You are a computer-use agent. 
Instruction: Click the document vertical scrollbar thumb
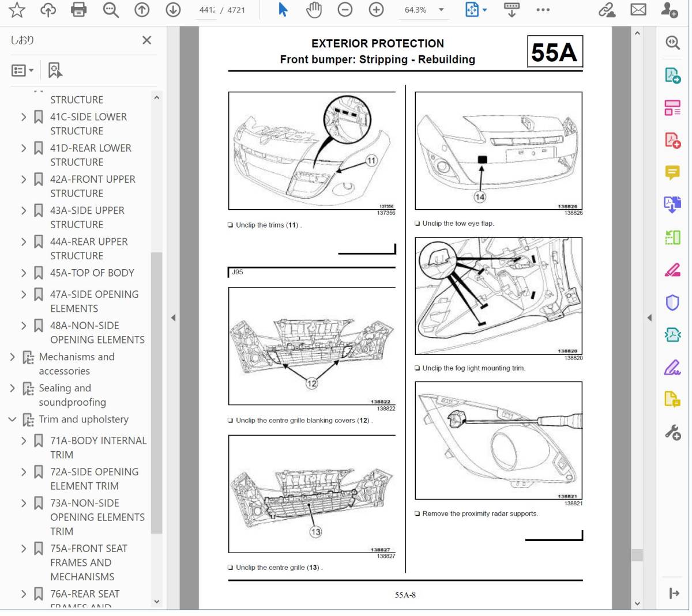(x=637, y=555)
